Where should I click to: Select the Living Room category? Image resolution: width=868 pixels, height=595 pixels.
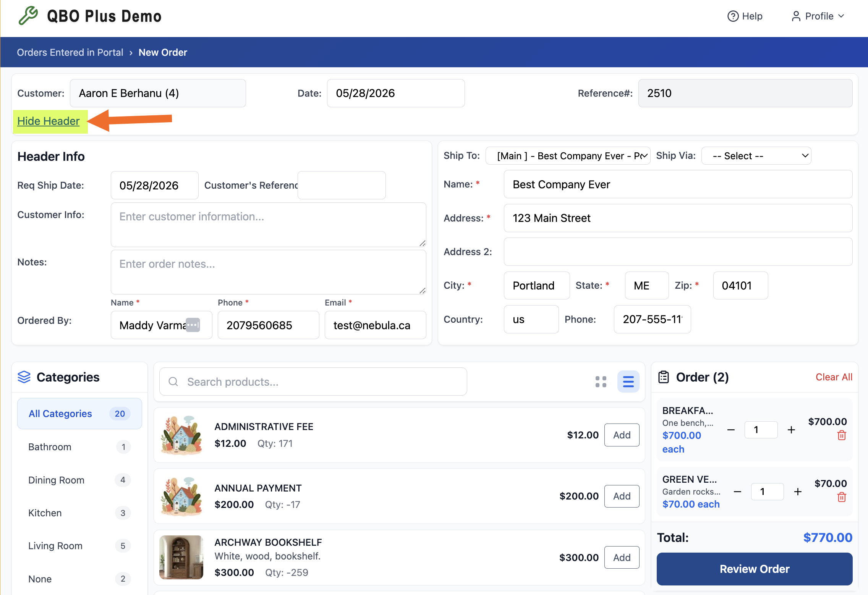pyautogui.click(x=79, y=546)
